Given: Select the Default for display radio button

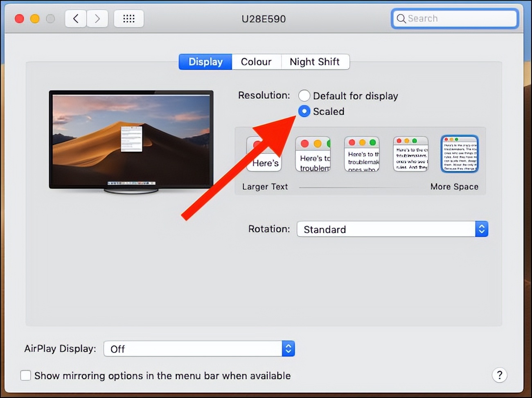Looking at the screenshot, I should [x=304, y=95].
